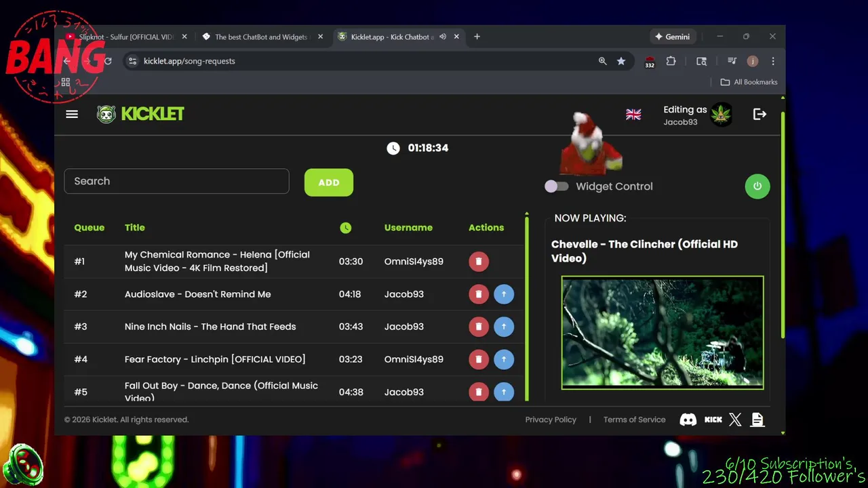Move Fall Out Boy - Dance, Dance up
This screenshot has height=488, width=868.
(x=504, y=392)
